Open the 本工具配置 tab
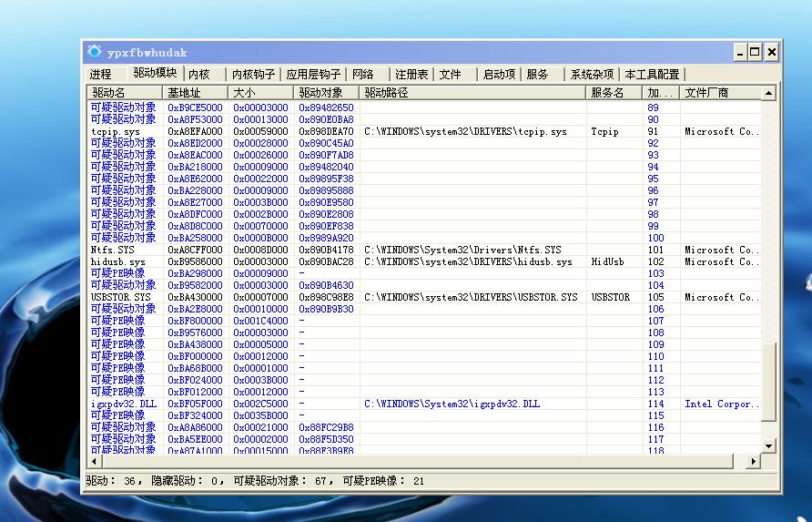 tap(652, 74)
